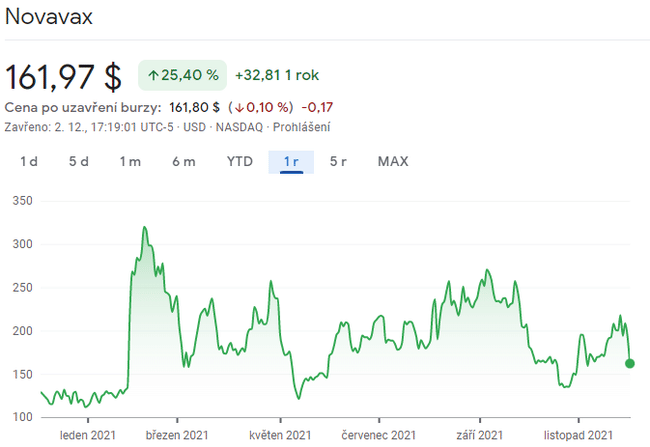Image resolution: width=650 pixels, height=447 pixels.
Task: Click the 25,40 % gain badge
Action: coord(182,75)
